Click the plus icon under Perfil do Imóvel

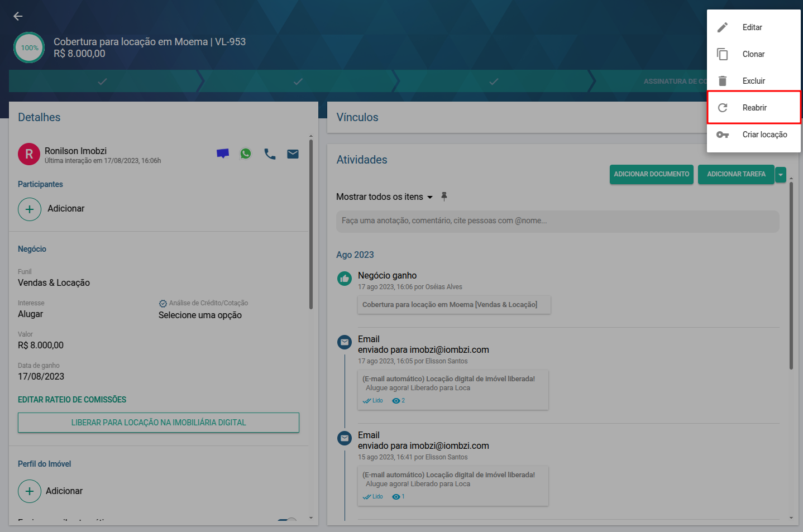pyautogui.click(x=30, y=492)
